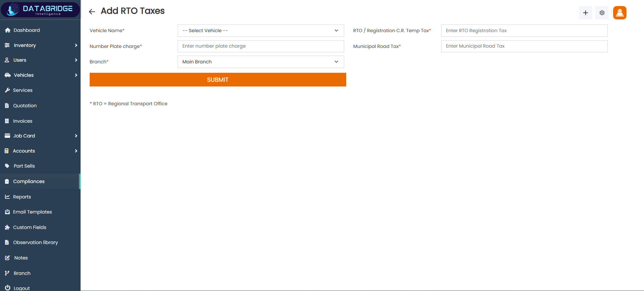Viewport: 644px width, 291px height.
Task: Click the Databridge Intelligence logo
Action: click(x=40, y=9)
